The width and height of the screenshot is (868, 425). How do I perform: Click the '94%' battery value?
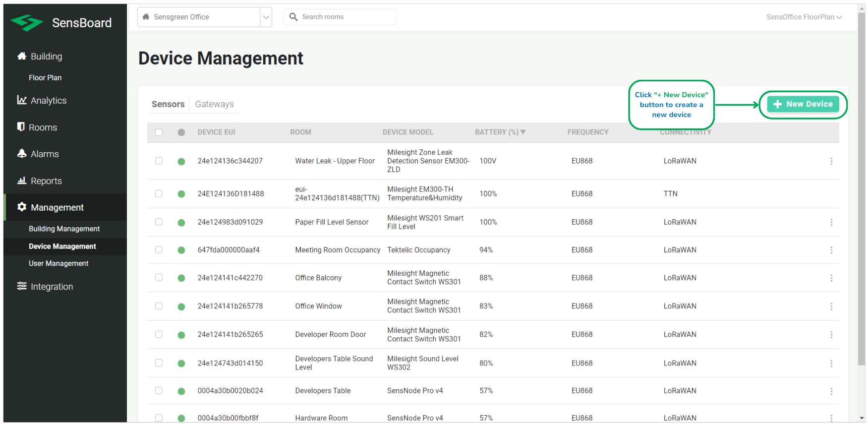pyautogui.click(x=486, y=250)
